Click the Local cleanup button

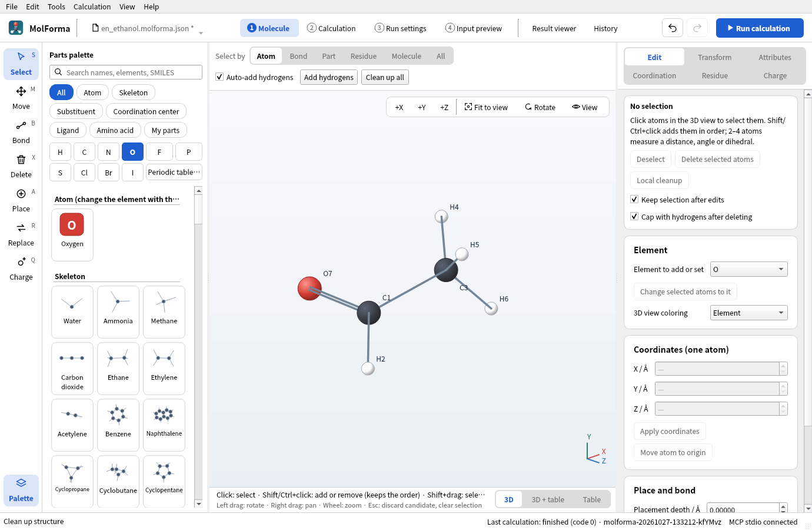tap(659, 180)
